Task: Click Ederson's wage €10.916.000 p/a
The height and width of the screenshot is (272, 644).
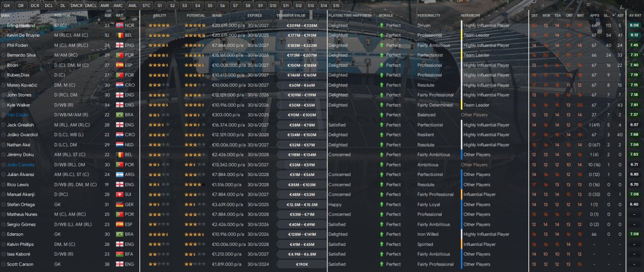Action: 227,234
